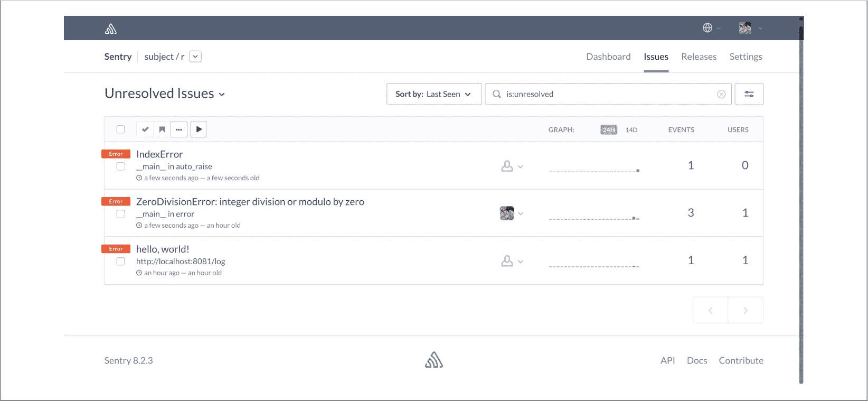Click the real-time play button
The height and width of the screenshot is (401, 868).
point(199,129)
